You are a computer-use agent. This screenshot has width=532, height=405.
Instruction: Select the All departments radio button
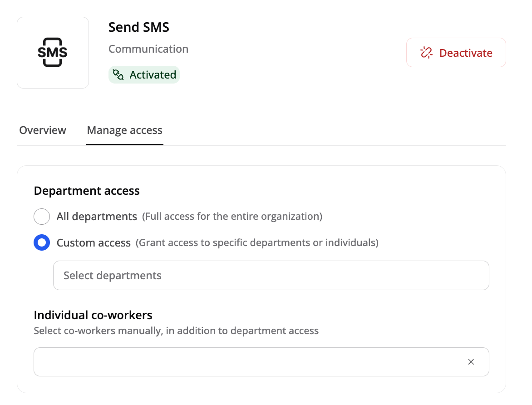(x=42, y=217)
